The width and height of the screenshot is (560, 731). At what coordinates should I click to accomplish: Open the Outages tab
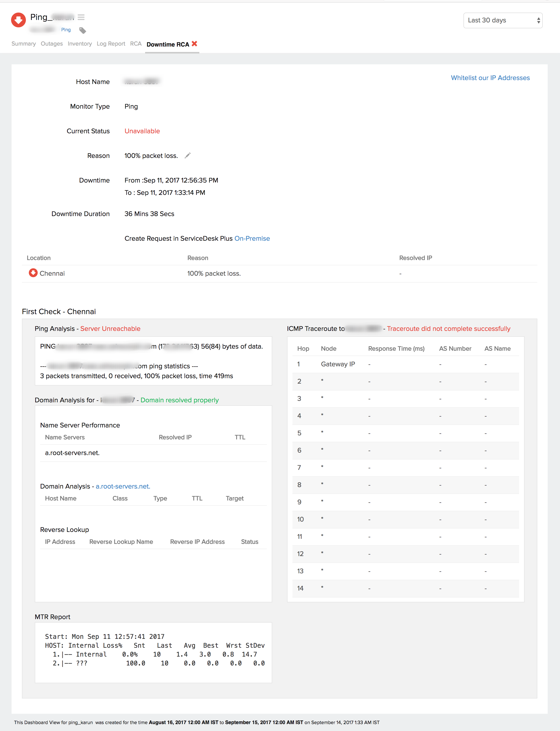tap(52, 44)
